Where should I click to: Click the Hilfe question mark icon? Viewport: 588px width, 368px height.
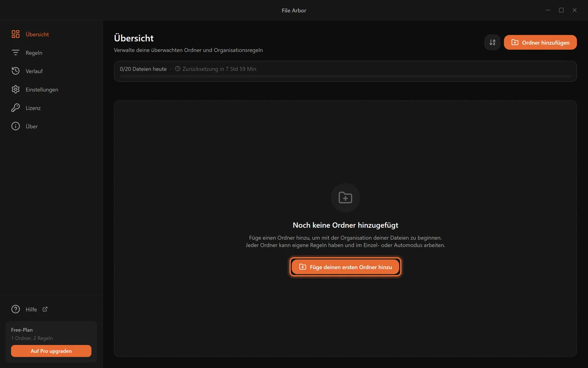[16, 309]
